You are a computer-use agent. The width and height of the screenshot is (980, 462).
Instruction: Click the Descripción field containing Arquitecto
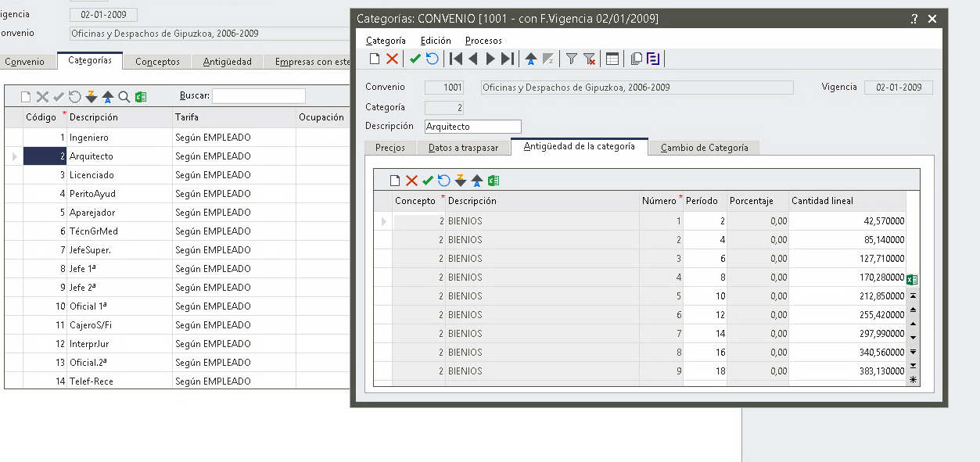point(473,126)
